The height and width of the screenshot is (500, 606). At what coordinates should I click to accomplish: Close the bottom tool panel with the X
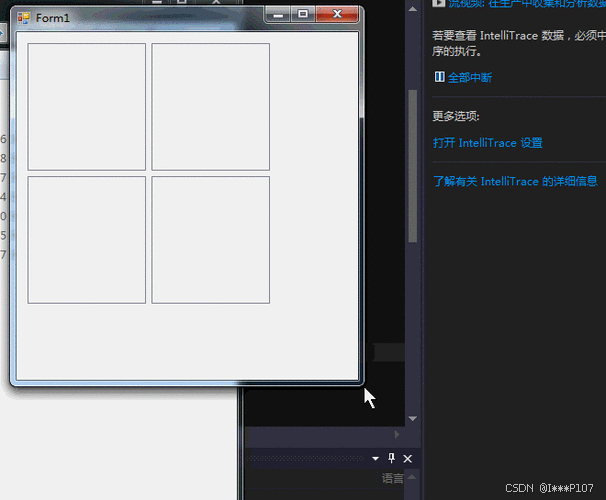pos(408,459)
